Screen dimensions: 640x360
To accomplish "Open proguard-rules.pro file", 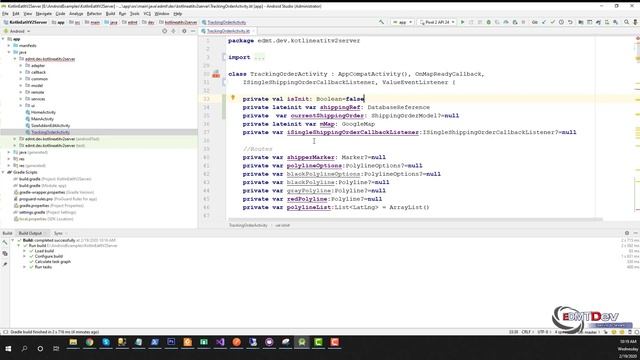I will tap(36, 199).
